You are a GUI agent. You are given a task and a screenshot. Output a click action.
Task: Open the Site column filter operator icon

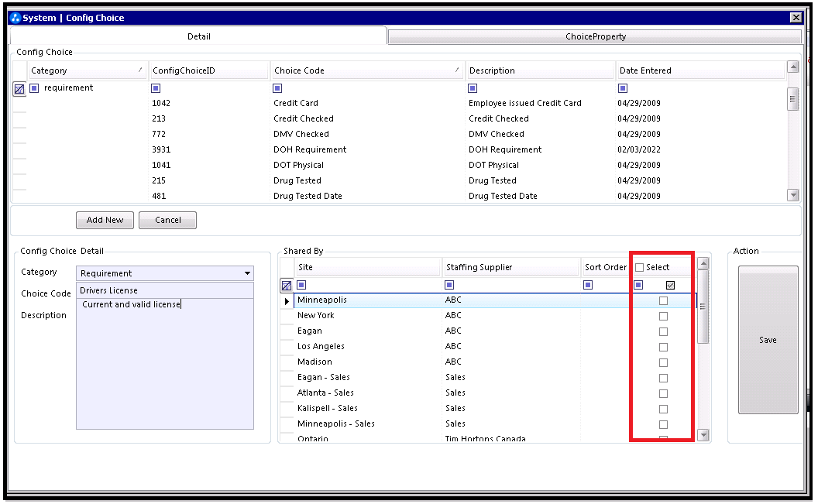pyautogui.click(x=301, y=285)
